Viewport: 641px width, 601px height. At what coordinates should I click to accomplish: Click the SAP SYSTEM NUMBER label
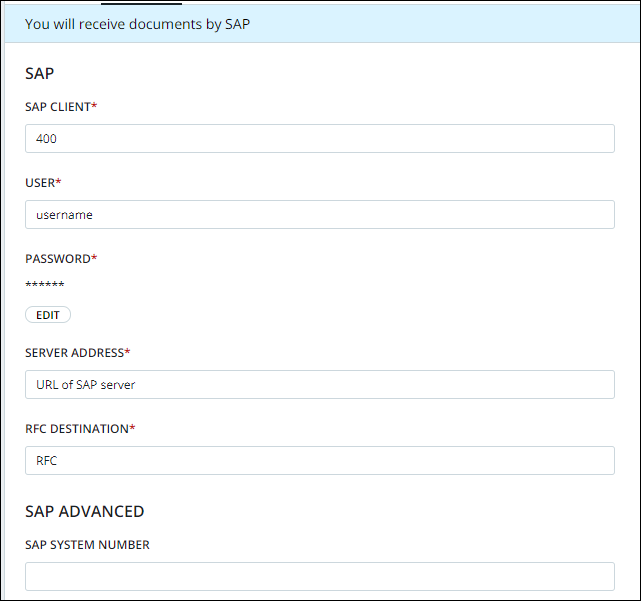click(x=87, y=545)
